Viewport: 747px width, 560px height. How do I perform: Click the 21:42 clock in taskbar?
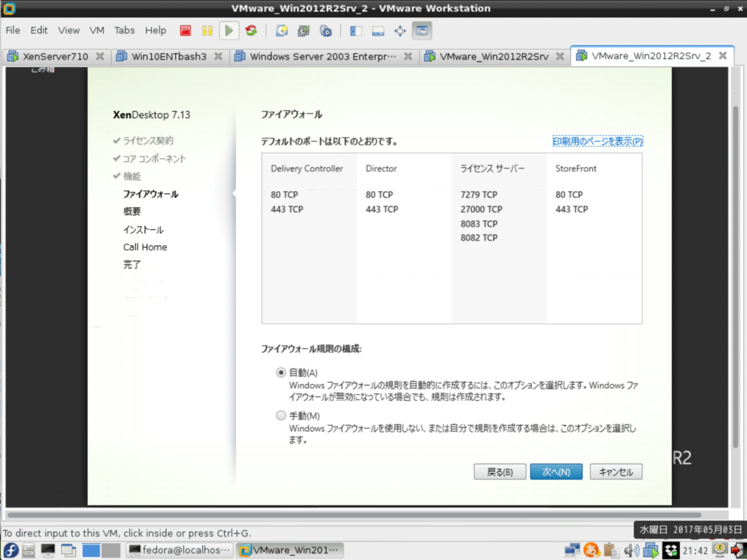coord(695,551)
